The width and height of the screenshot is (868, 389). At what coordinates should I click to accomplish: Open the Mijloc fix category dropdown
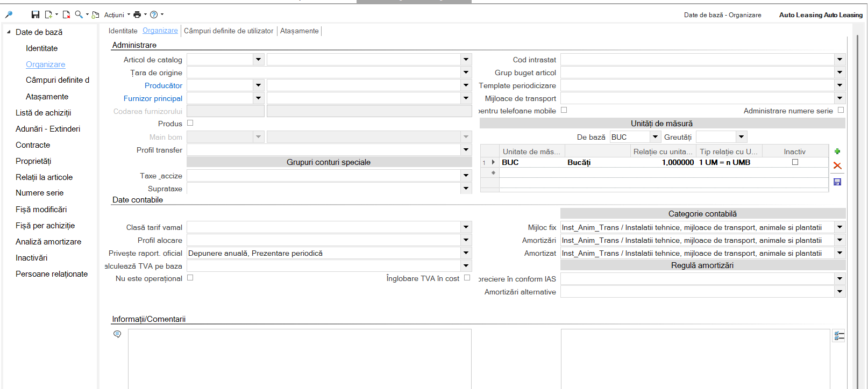(839, 227)
